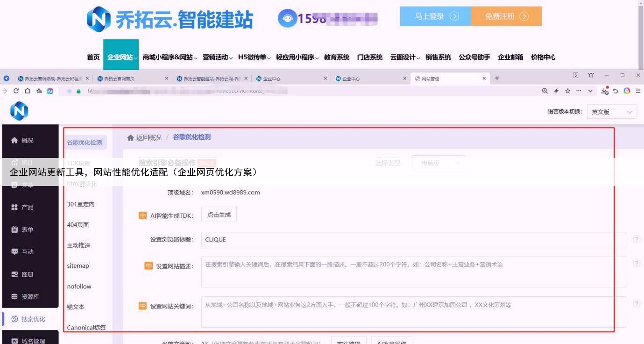The width and height of the screenshot is (644, 344).
Task: Click the browser reload page icon
Action: click(x=16, y=91)
